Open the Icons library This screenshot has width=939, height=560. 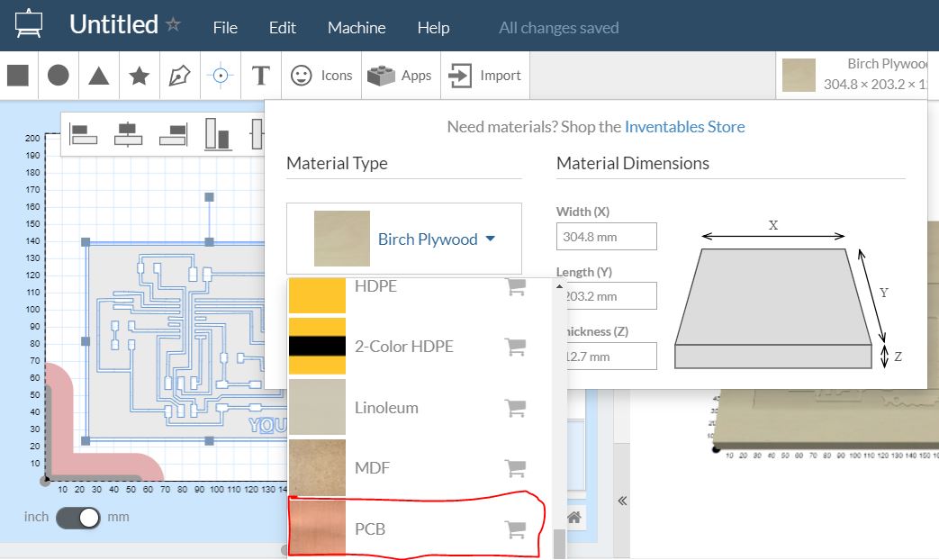(x=321, y=76)
